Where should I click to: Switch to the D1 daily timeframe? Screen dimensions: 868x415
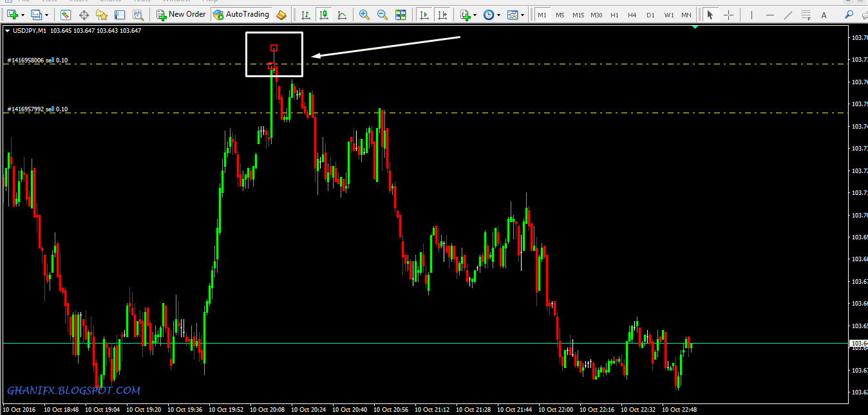click(x=651, y=14)
